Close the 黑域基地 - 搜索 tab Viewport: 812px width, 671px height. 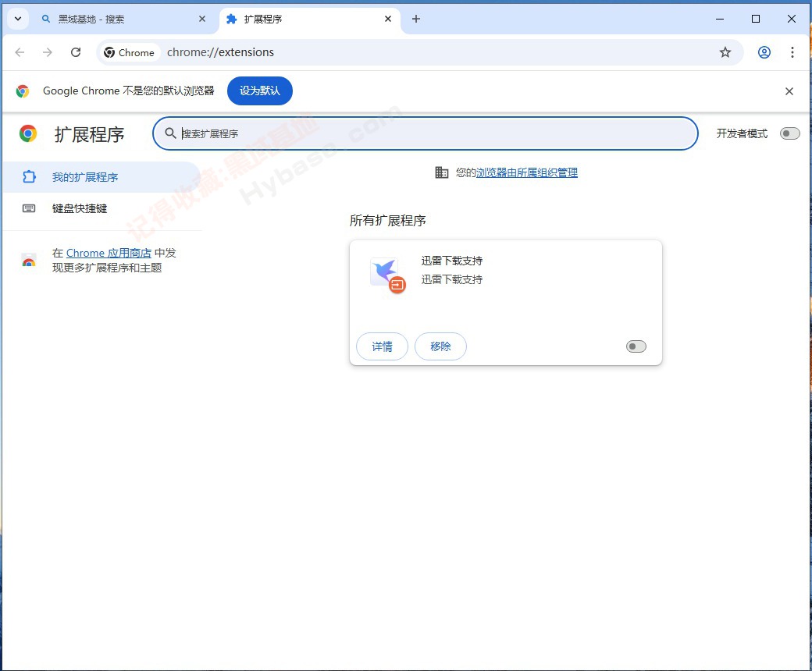pyautogui.click(x=202, y=20)
